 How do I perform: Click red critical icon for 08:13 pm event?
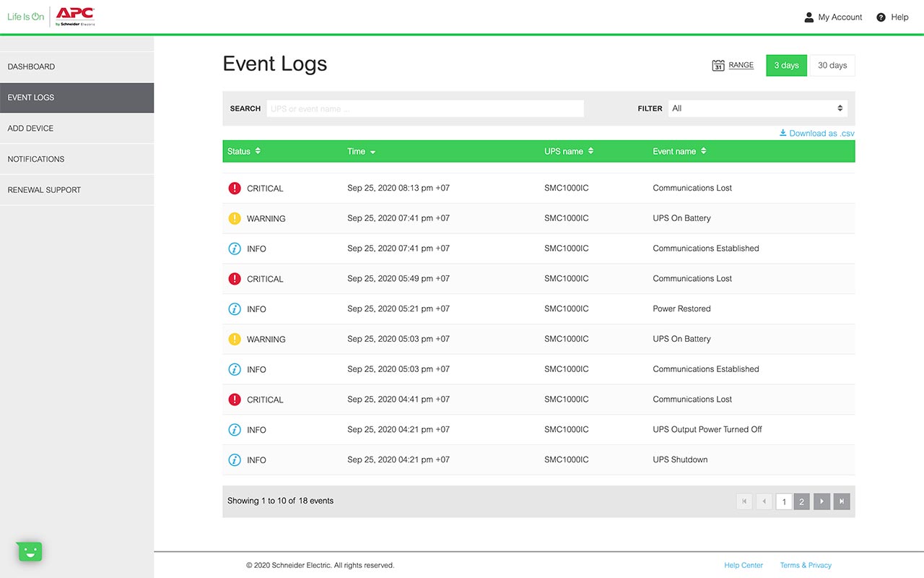coord(235,189)
